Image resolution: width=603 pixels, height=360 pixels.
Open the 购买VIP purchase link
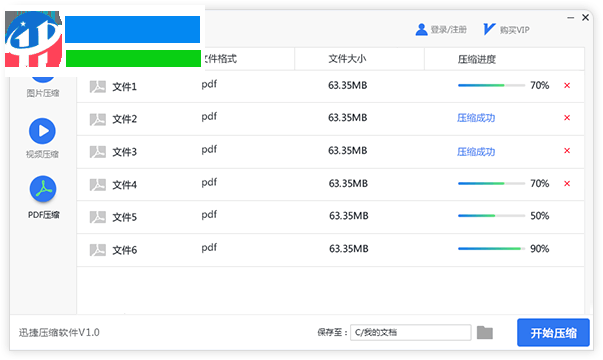(515, 30)
